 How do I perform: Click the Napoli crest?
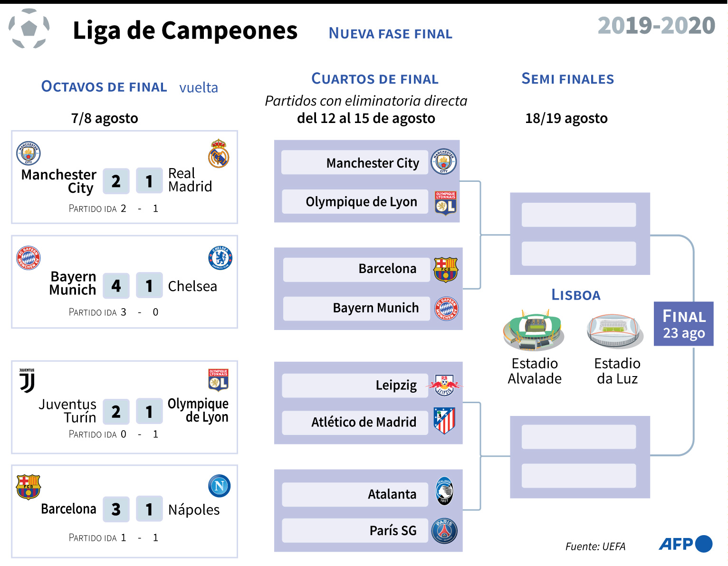pyautogui.click(x=220, y=486)
